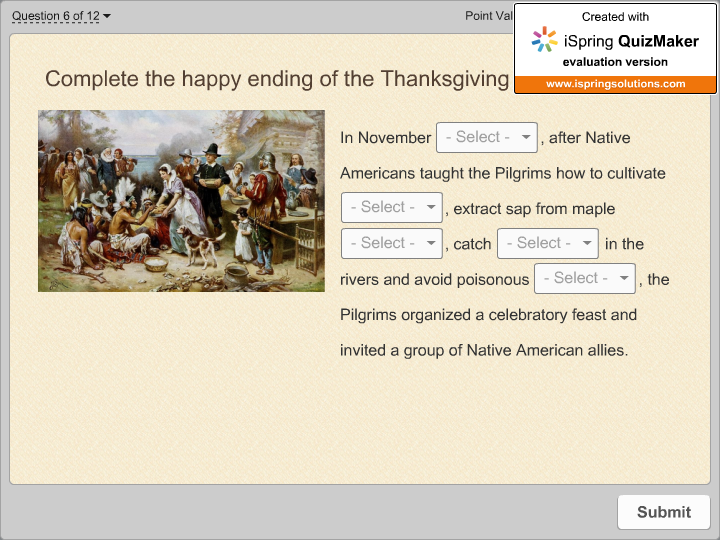Open the dropdown between "catch" and "in the"
Screen dimensions: 720x540
click(x=547, y=243)
